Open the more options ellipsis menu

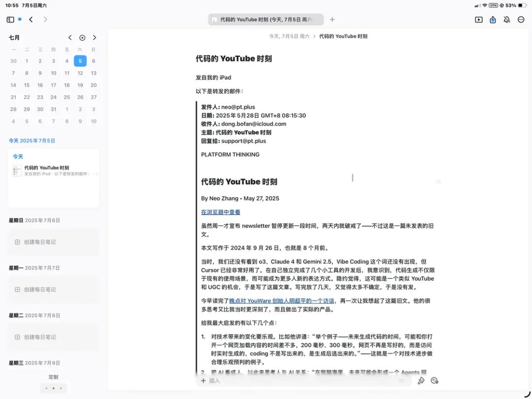pos(521,20)
